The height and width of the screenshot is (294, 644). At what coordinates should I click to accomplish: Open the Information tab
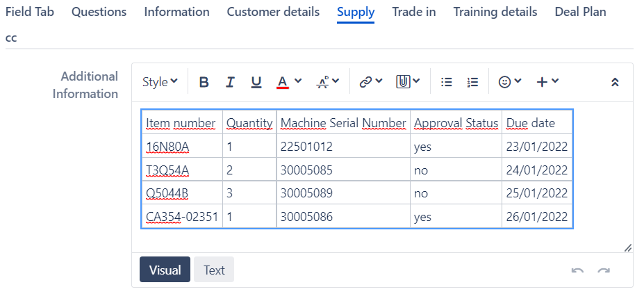176,12
